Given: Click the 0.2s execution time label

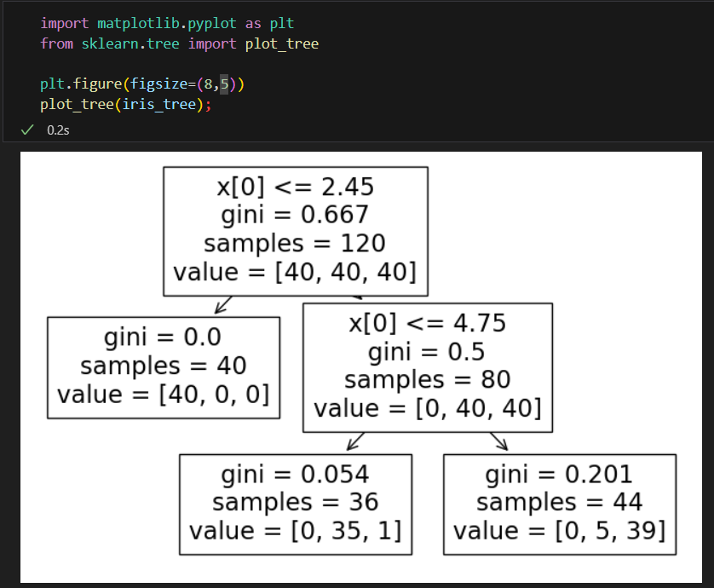Looking at the screenshot, I should pyautogui.click(x=59, y=130).
